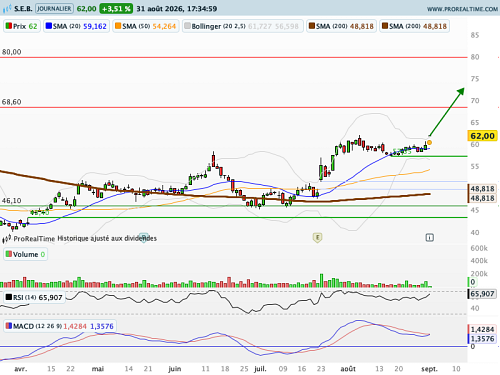
Task: Click the orange SMA (50) color swatch
Action: (x=118, y=26)
